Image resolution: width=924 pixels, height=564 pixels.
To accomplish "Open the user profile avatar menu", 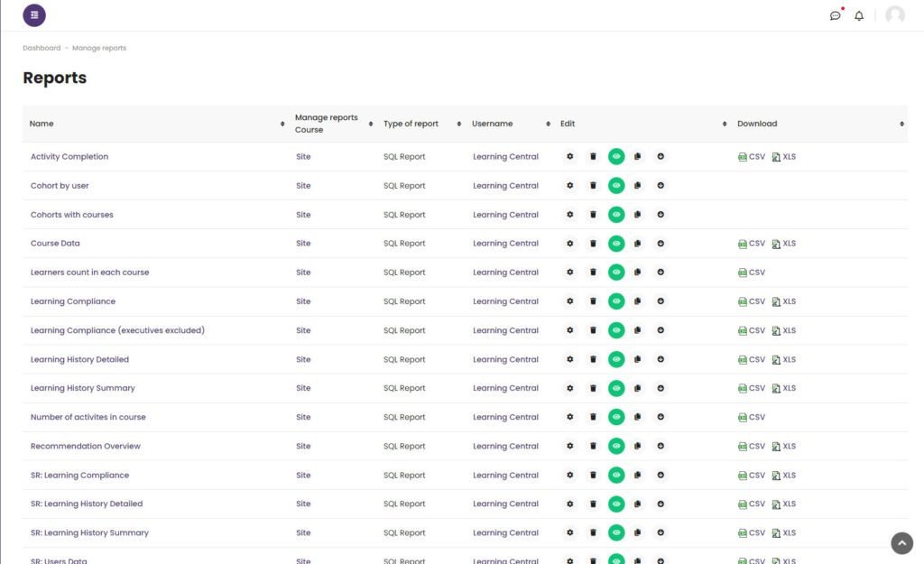I will (894, 15).
